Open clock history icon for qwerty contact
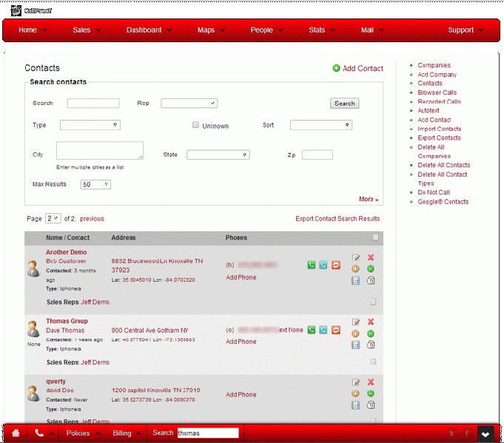Viewport: 504px width, 443px height. tap(371, 405)
